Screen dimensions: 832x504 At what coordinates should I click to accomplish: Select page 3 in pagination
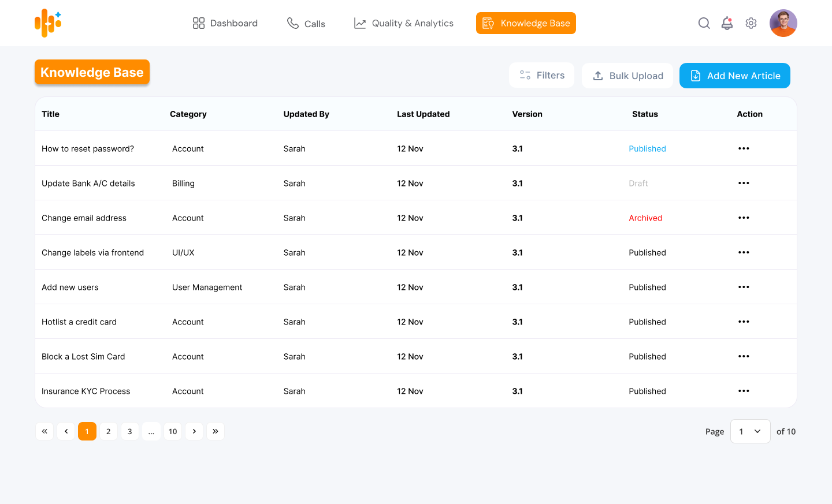tap(130, 431)
